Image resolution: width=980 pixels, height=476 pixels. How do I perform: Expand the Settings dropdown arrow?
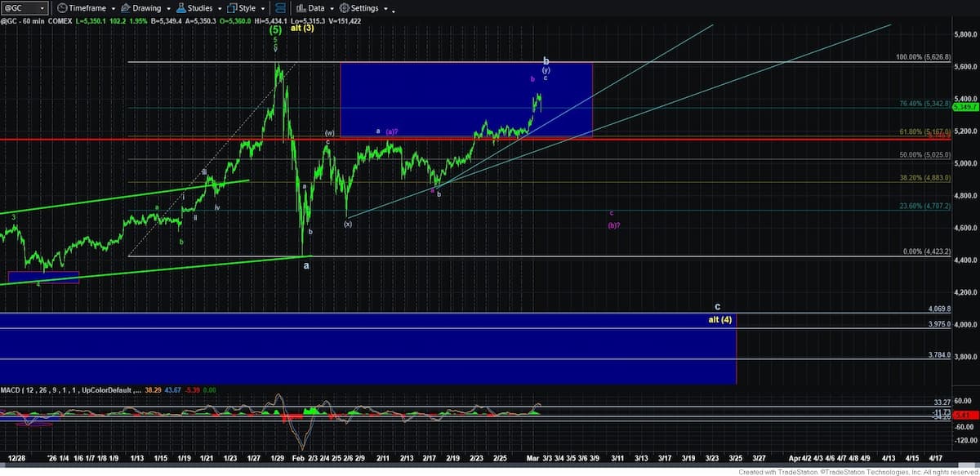point(385,9)
